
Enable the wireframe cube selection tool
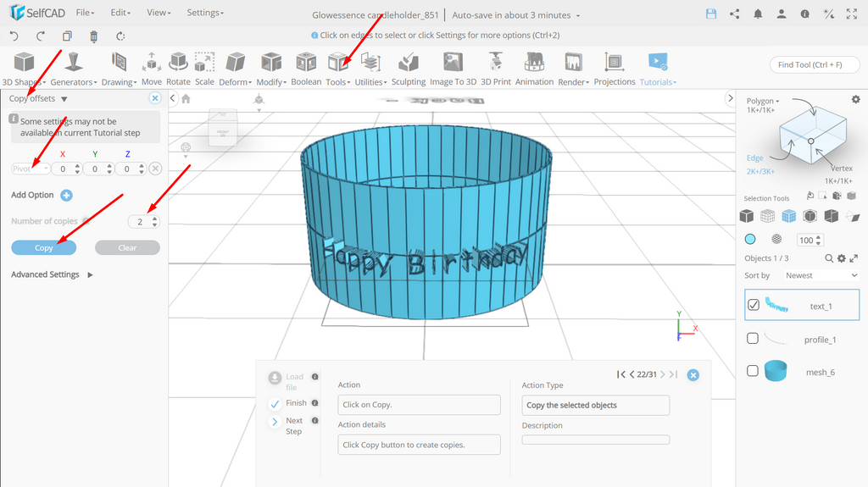pyautogui.click(x=767, y=216)
